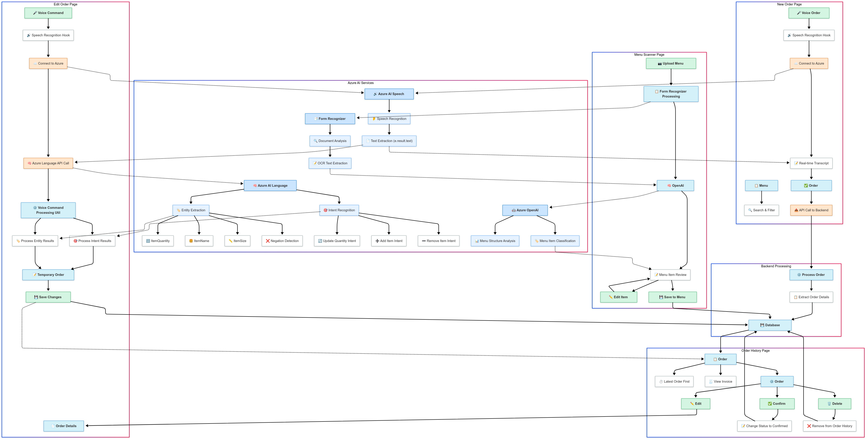Click the OCR Text Extraction node
The image size is (868, 440).
(x=330, y=163)
